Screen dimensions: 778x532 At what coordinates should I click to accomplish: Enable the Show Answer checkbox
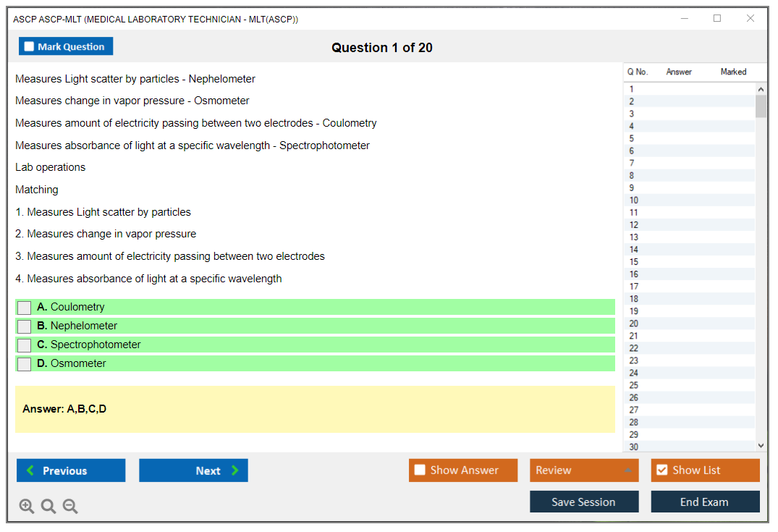pos(420,470)
